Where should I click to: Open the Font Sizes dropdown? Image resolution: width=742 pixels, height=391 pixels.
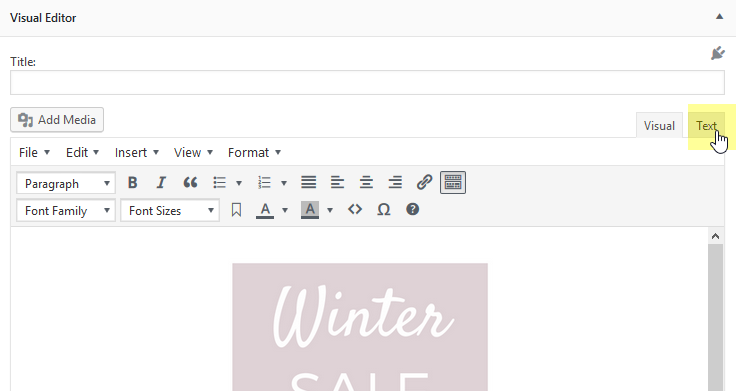point(170,210)
